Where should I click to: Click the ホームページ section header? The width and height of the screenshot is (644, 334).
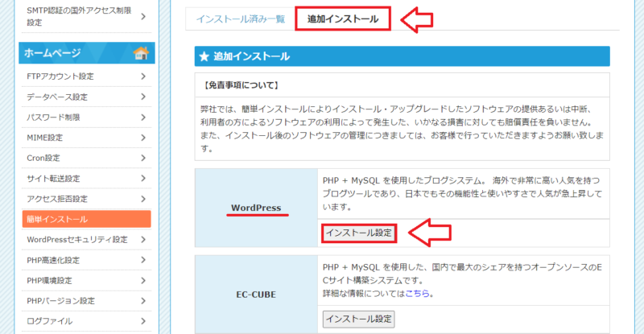87,53
